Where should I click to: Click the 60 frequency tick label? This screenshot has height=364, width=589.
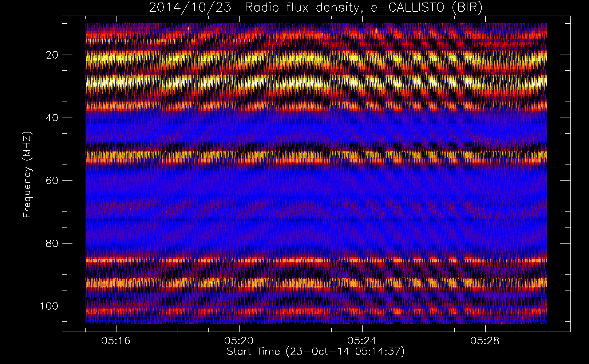[x=52, y=180]
